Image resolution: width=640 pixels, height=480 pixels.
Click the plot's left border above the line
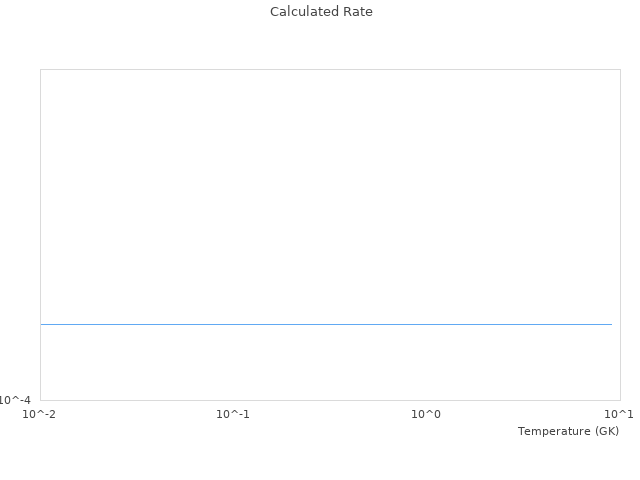point(41,200)
